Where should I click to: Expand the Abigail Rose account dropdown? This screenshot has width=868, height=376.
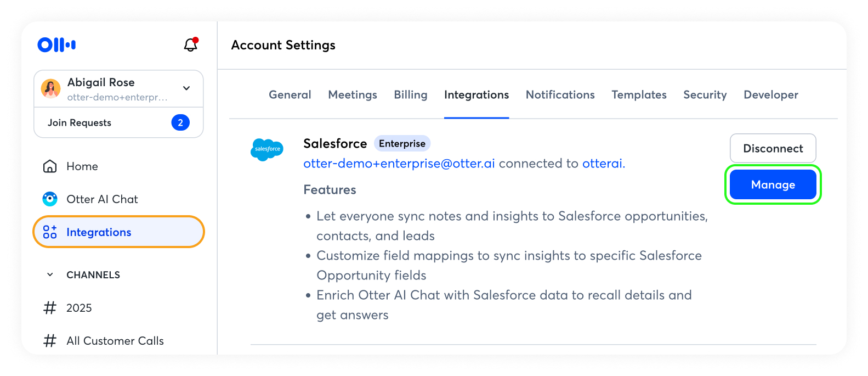[x=186, y=88]
